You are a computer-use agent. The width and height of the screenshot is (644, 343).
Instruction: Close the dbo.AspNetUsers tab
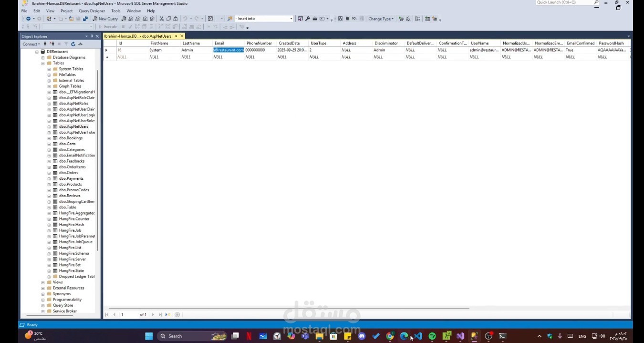point(182,36)
